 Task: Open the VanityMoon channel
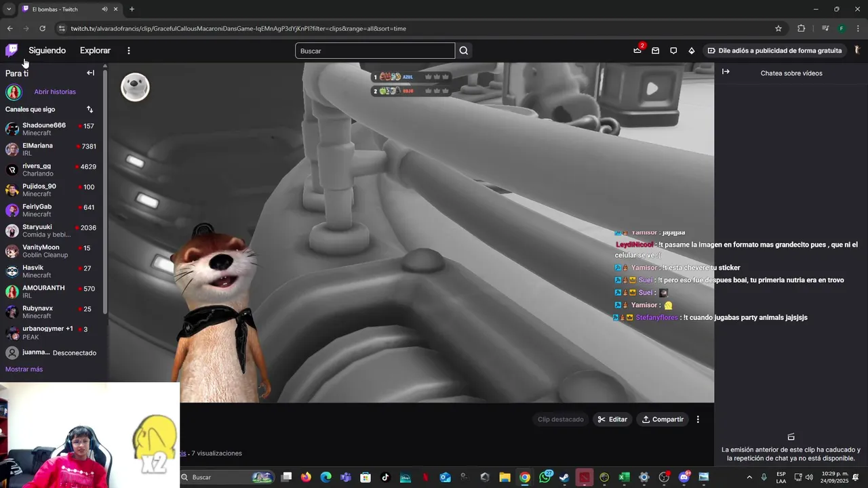tap(52, 251)
